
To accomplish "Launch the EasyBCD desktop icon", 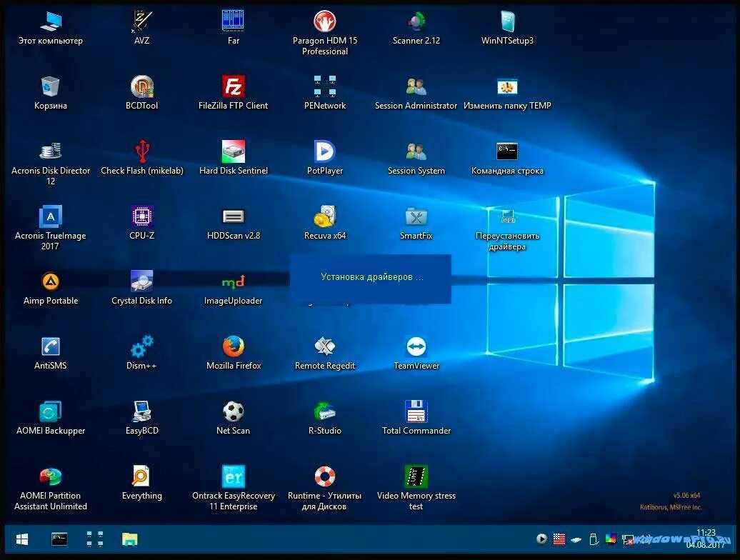I will (141, 418).
